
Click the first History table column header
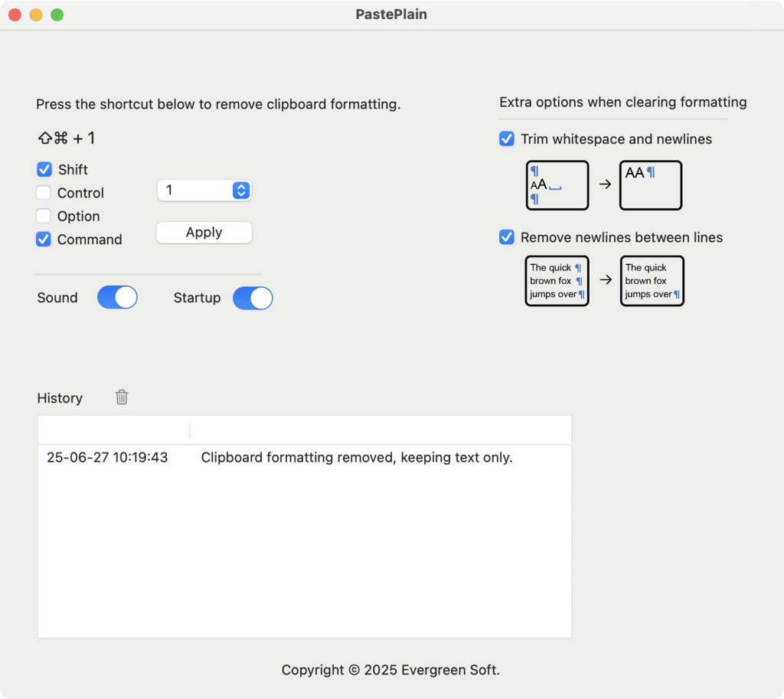click(113, 430)
